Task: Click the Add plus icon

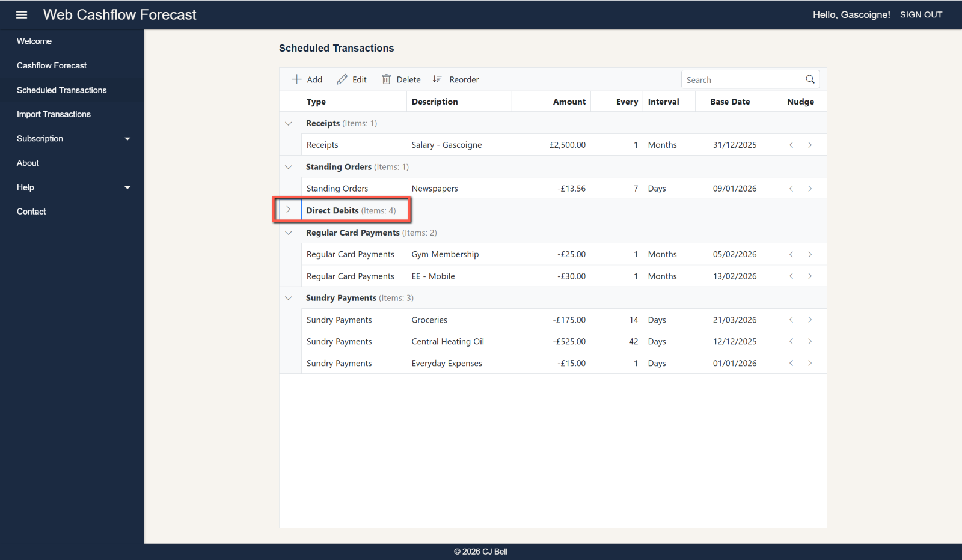Action: (x=296, y=79)
